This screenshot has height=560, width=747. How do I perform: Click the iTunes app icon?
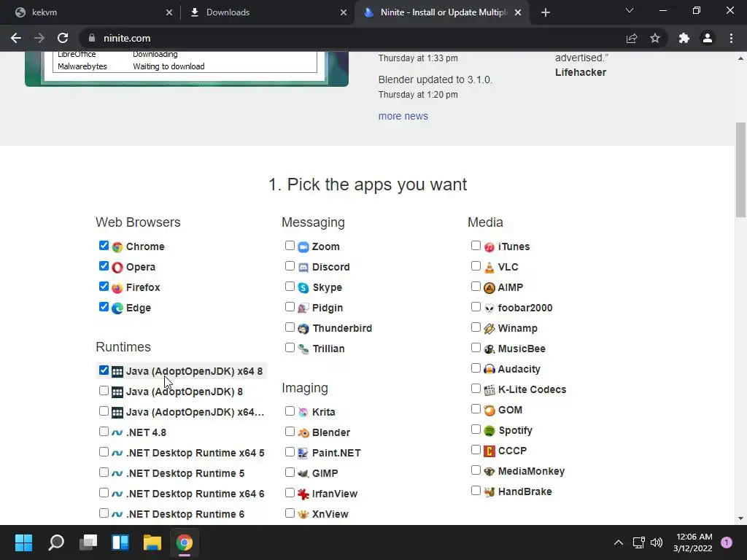pos(489,246)
